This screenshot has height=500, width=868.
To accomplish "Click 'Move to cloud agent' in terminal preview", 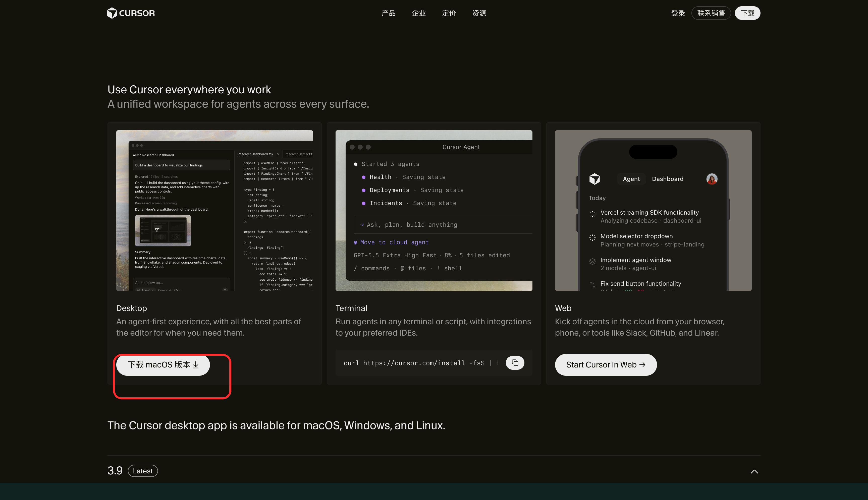I will point(391,242).
